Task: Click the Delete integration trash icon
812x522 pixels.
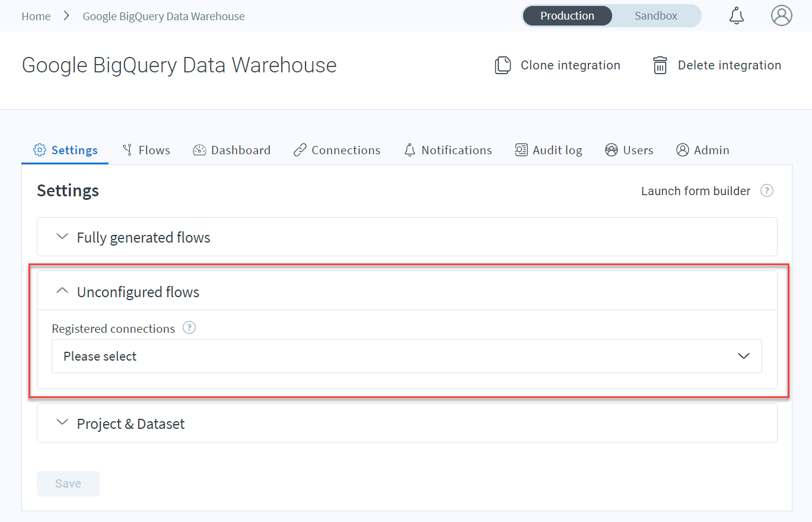Action: (660, 65)
